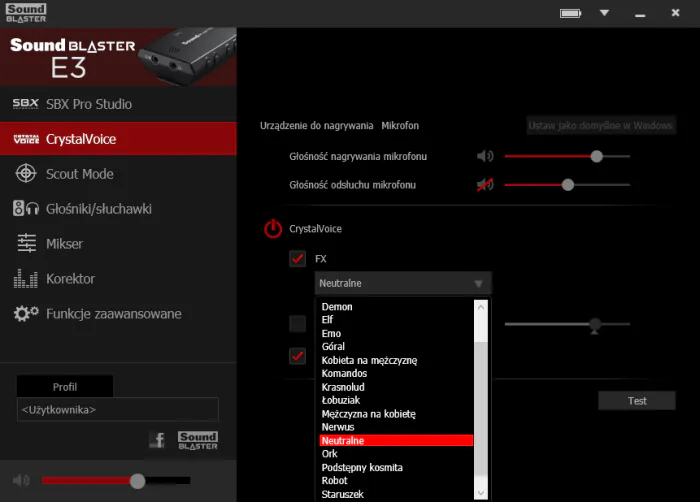
Task: Click the greyed slider right of effects list
Action: 567,324
